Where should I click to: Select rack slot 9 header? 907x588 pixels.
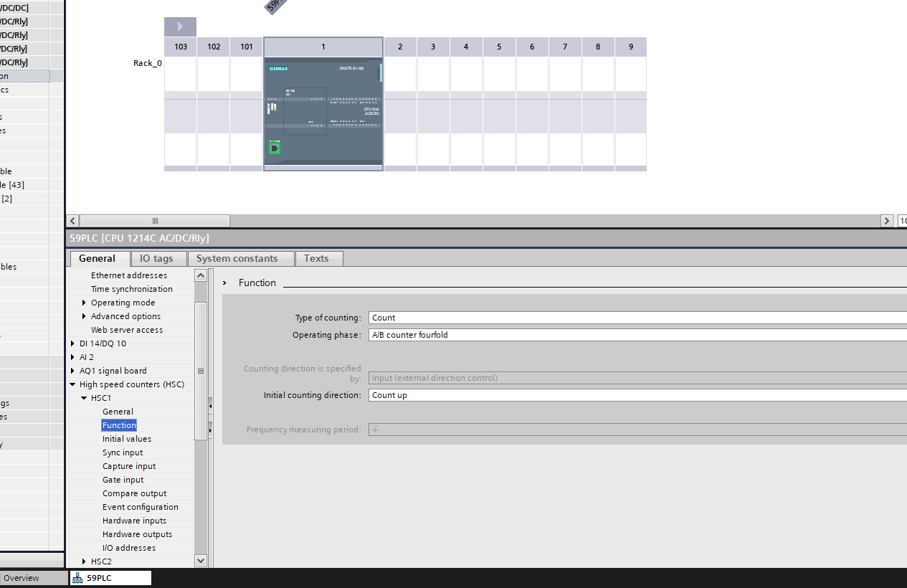631,47
